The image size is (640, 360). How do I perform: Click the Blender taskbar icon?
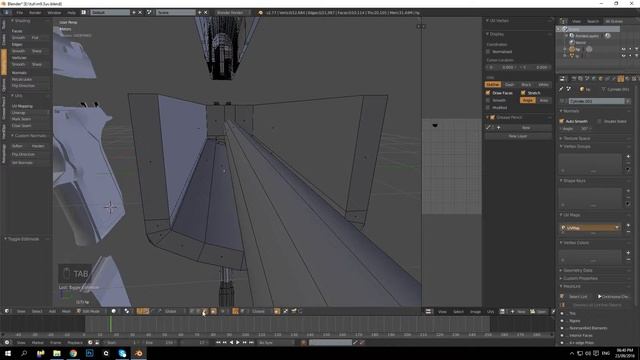(139, 353)
